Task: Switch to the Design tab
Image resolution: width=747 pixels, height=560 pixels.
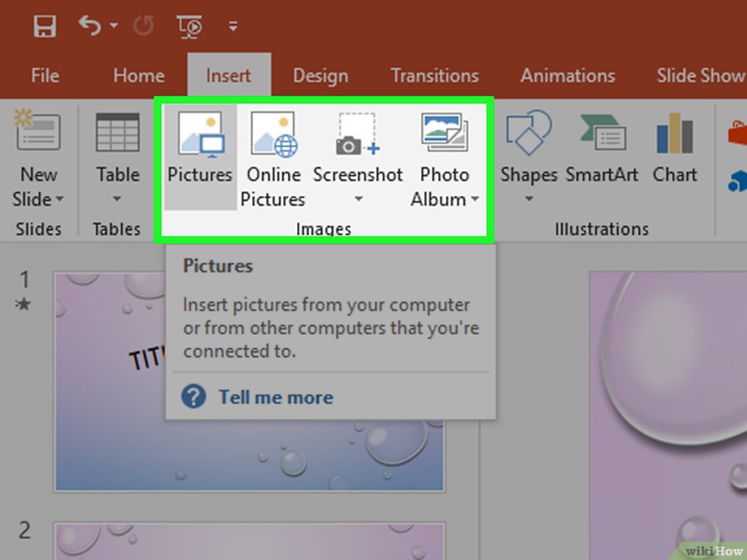Action: click(x=320, y=75)
